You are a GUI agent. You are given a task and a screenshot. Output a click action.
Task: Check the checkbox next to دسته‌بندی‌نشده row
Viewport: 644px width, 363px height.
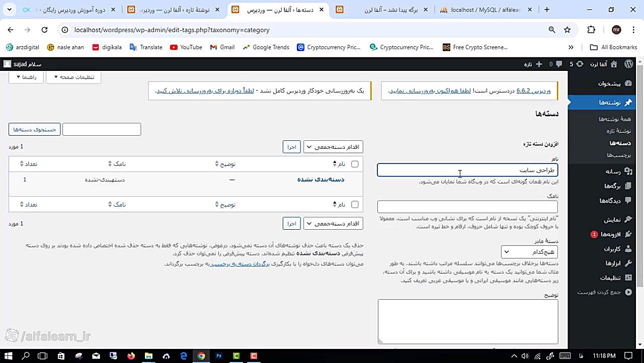pos(355,179)
